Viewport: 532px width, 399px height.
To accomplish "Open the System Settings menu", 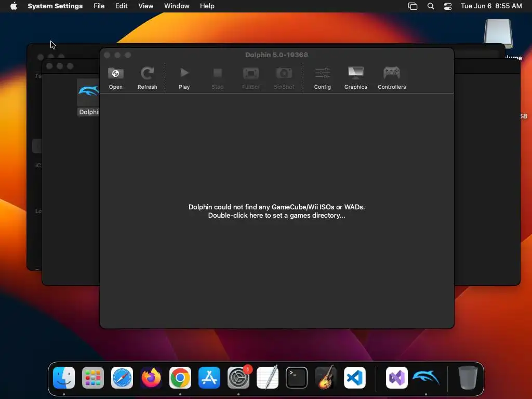I will pos(55,6).
